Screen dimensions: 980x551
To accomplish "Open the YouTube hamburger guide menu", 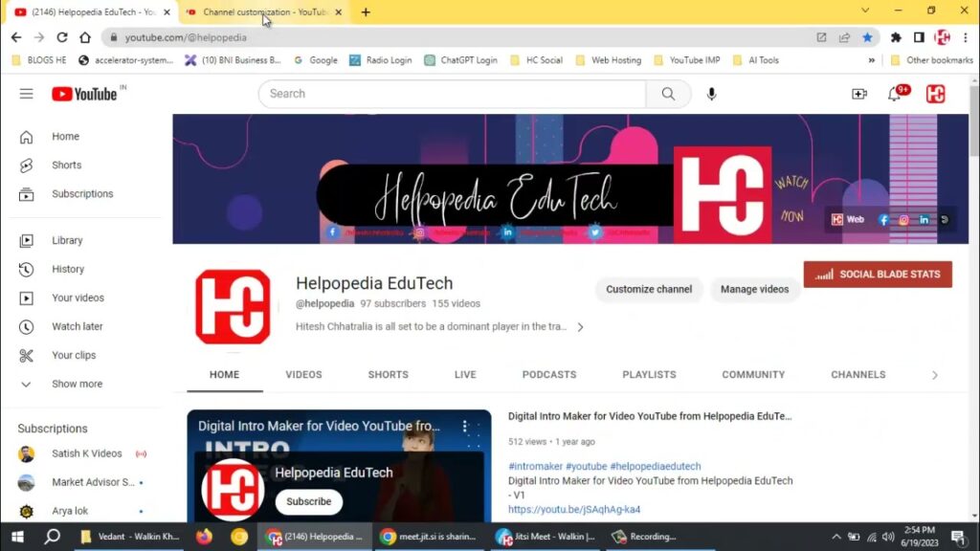I will [x=26, y=94].
